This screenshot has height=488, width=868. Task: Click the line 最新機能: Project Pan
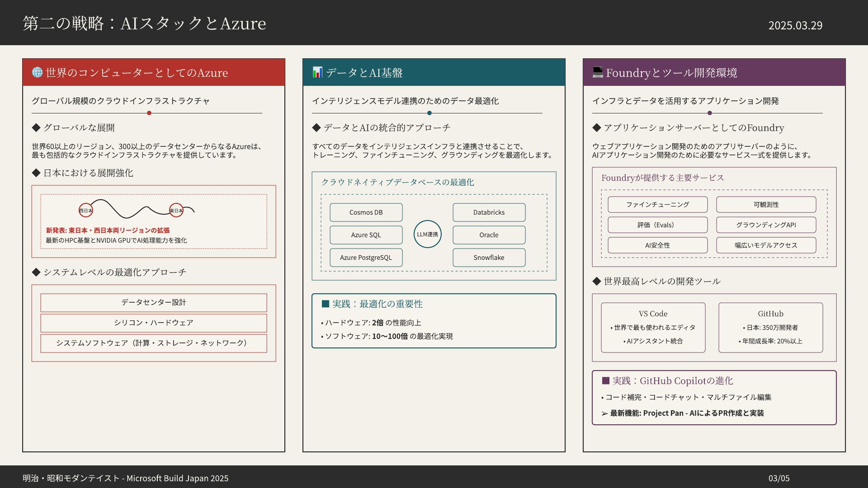pos(647,413)
